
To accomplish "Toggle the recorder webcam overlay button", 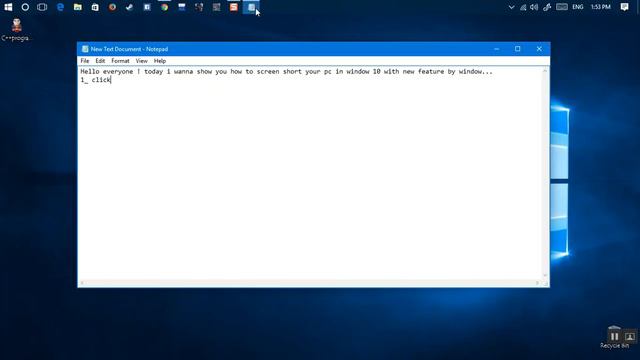I will coord(630,337).
